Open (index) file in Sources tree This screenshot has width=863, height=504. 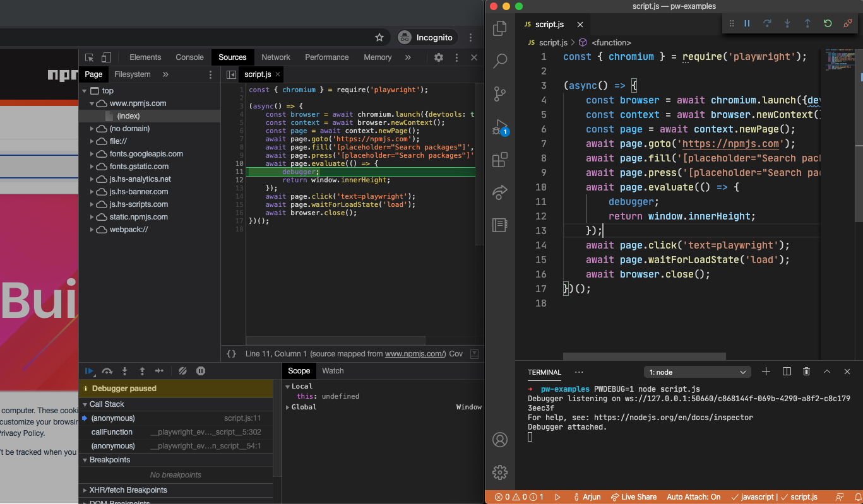tap(128, 116)
